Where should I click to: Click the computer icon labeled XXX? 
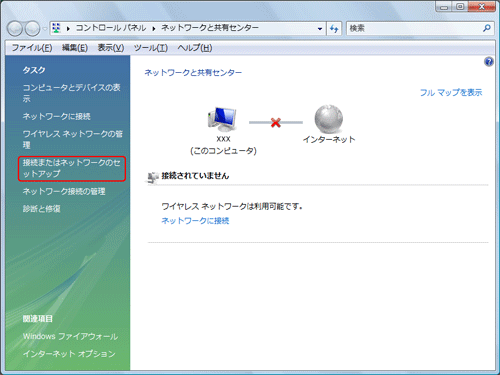pyautogui.click(x=222, y=119)
